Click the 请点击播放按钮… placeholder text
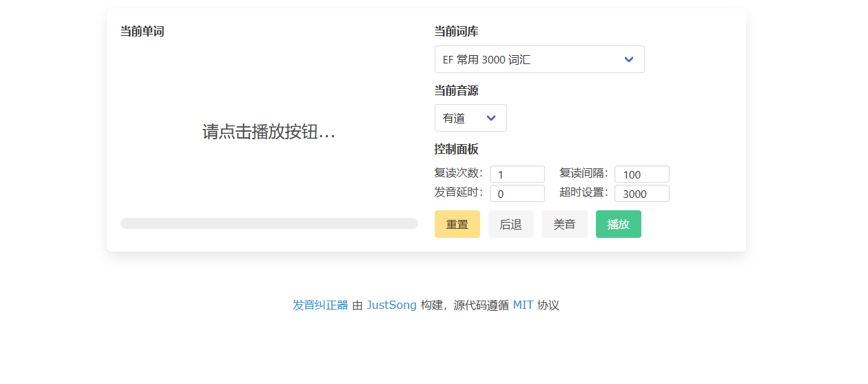This screenshot has height=384, width=868. coord(269,132)
